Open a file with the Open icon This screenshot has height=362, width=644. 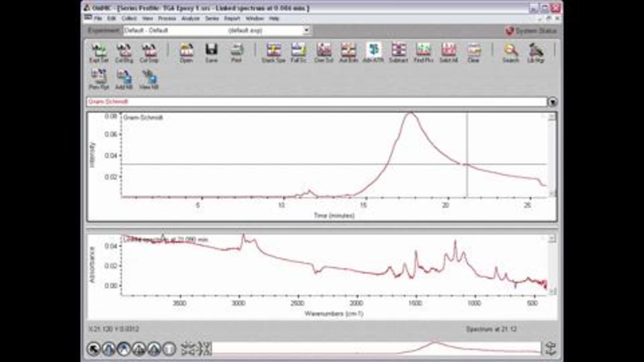coord(186,52)
